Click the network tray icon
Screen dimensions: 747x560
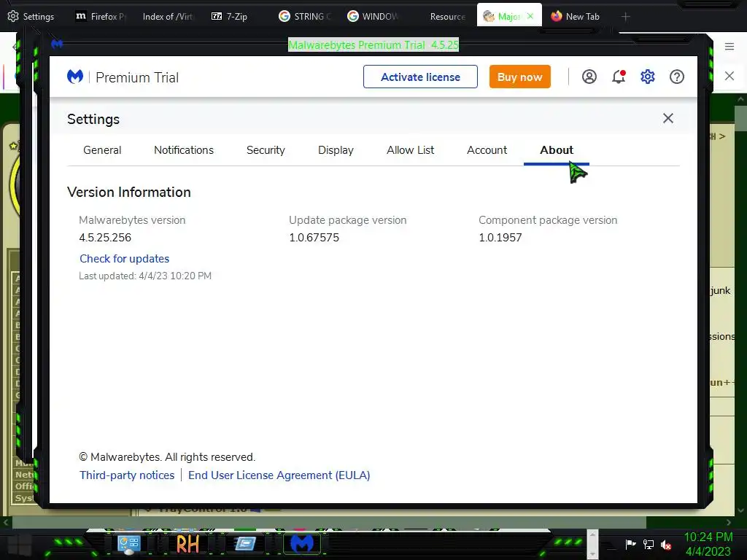click(649, 544)
